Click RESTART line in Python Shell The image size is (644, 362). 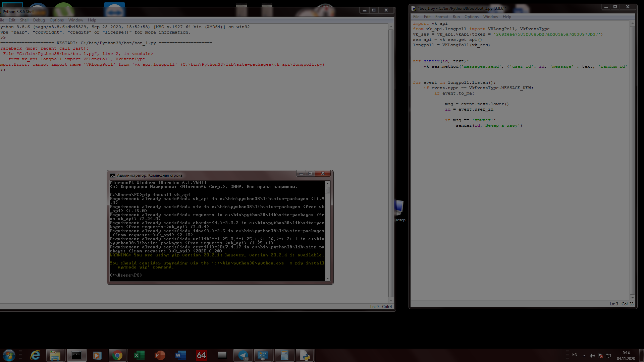pyautogui.click(x=106, y=43)
